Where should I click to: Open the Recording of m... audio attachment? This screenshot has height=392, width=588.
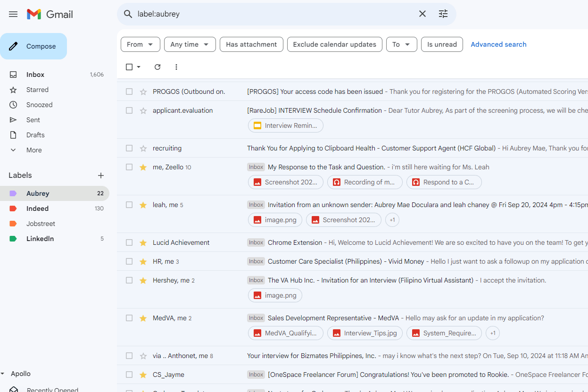click(365, 182)
